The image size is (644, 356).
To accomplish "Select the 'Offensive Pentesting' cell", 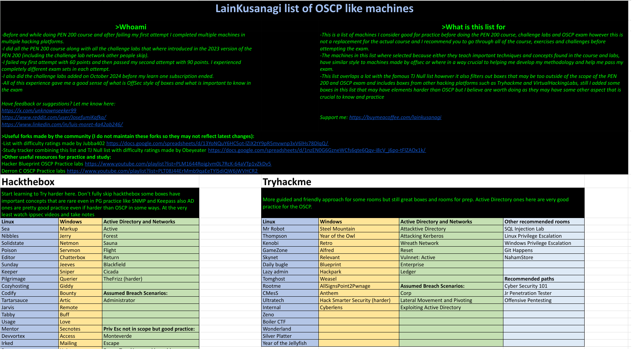I will pyautogui.click(x=544, y=300).
